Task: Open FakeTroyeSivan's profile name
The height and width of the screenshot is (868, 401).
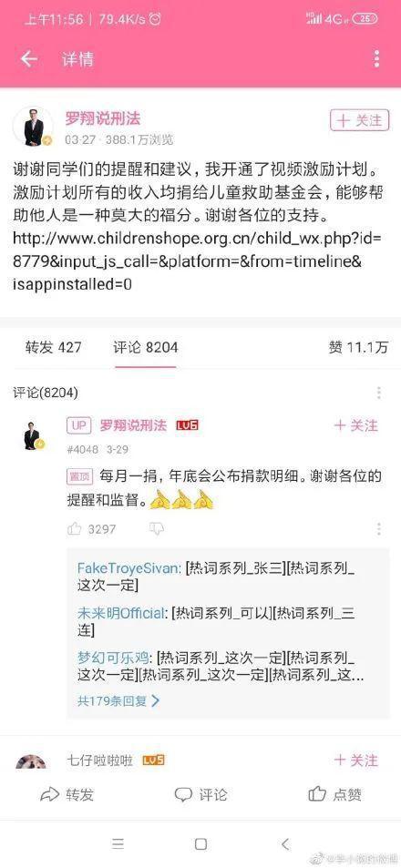Action: click(129, 568)
